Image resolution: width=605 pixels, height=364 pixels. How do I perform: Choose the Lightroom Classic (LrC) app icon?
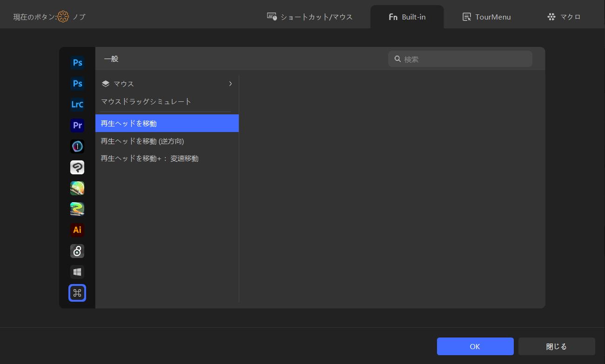tap(77, 104)
